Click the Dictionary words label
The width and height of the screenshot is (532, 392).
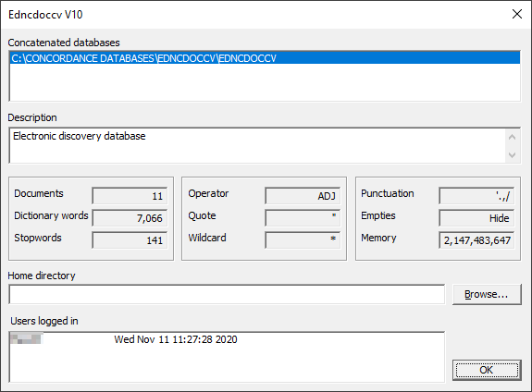51,215
